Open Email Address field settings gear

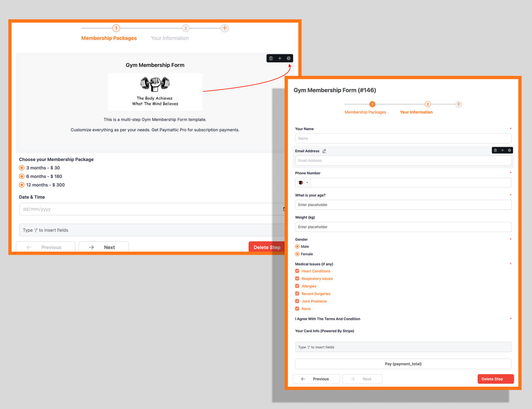click(509, 150)
